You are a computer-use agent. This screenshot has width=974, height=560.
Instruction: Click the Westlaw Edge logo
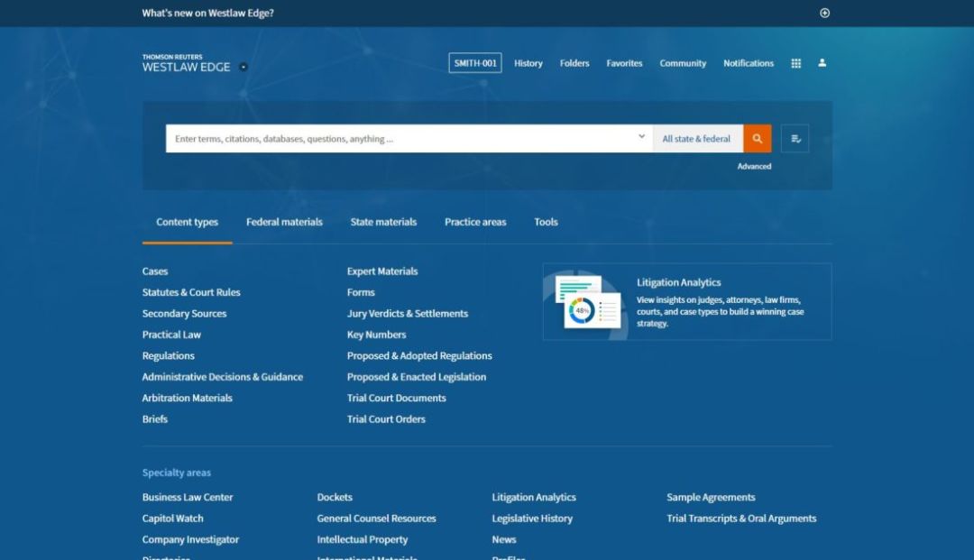(x=187, y=64)
